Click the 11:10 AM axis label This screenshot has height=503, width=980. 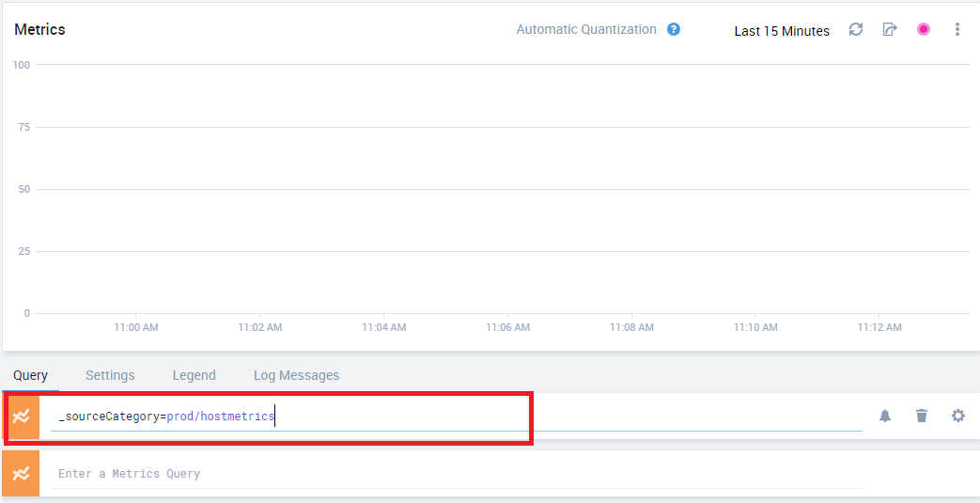coord(755,327)
